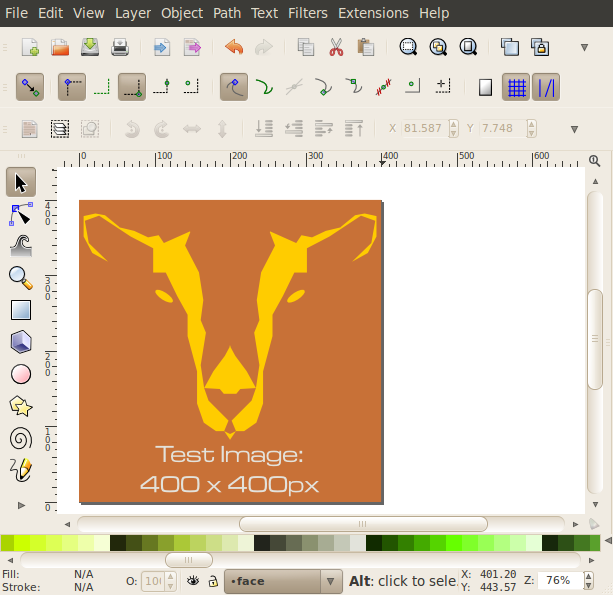The image size is (613, 595).
Task: Open the Layer menu
Action: tap(133, 13)
